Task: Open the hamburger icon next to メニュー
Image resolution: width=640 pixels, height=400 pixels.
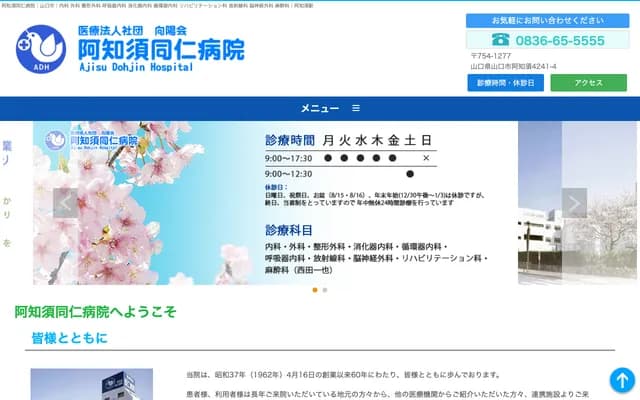Action: tap(356, 108)
